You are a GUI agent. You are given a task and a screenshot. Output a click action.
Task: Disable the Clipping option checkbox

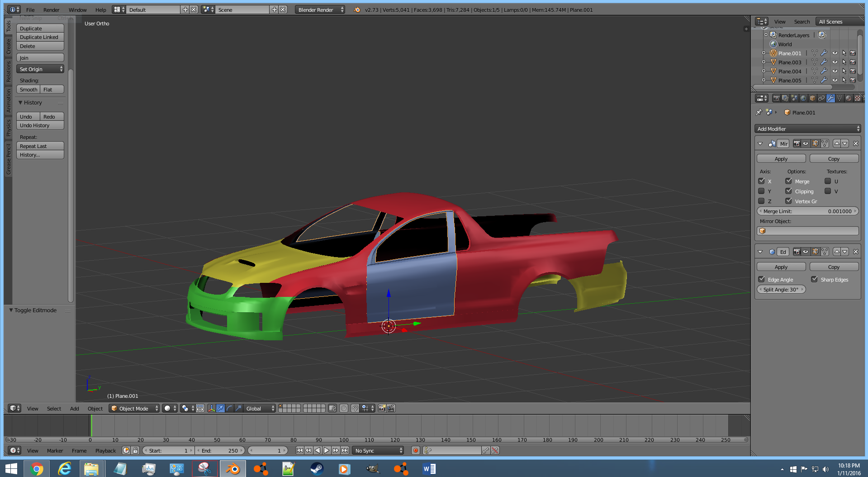tap(788, 191)
